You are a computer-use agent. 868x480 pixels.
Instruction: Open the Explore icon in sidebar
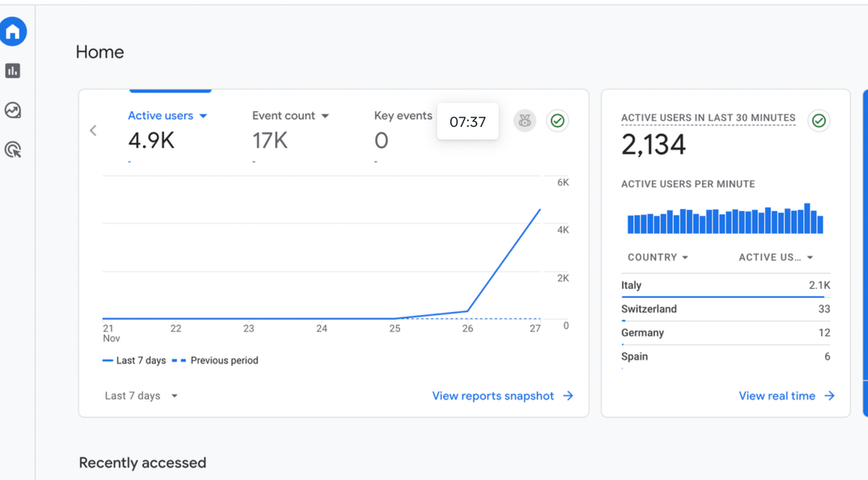(13, 110)
